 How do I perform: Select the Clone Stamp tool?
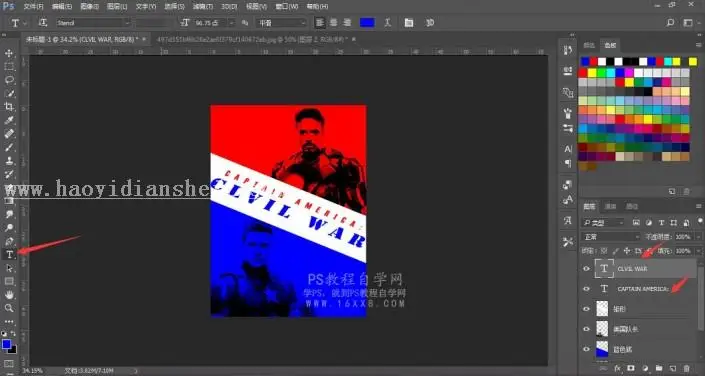9,160
